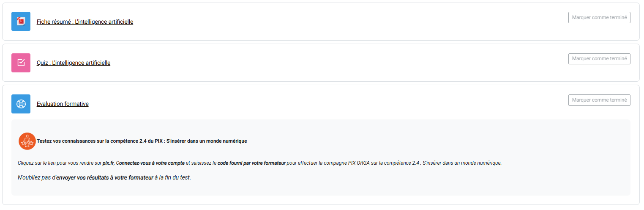644x210 pixels.
Task: Click the bold pix.fr text in instructions
Action: 108,163
